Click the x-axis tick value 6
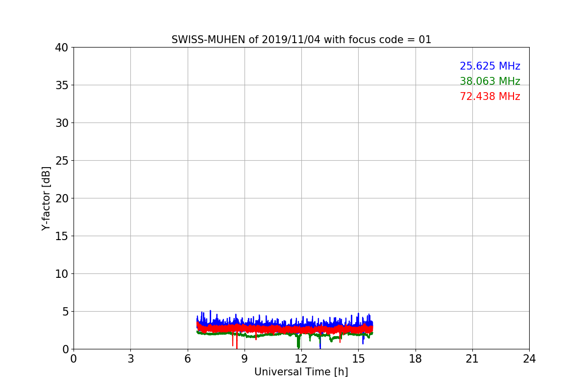This screenshot has width=588, height=392. pos(187,359)
